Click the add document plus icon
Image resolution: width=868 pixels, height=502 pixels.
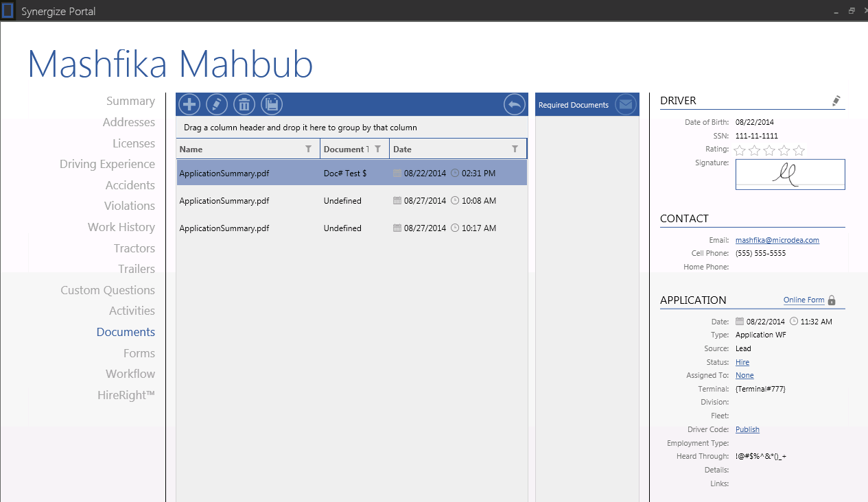click(x=189, y=104)
